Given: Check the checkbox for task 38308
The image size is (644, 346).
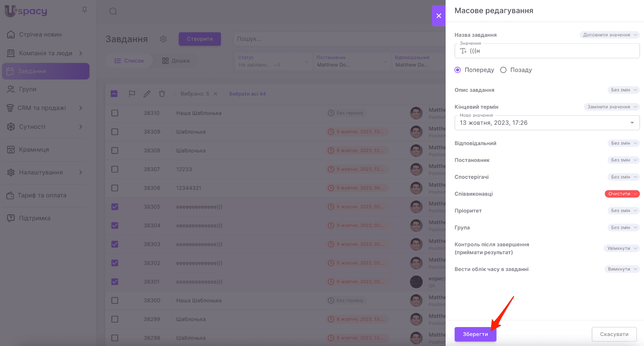Looking at the screenshot, I should point(115,150).
